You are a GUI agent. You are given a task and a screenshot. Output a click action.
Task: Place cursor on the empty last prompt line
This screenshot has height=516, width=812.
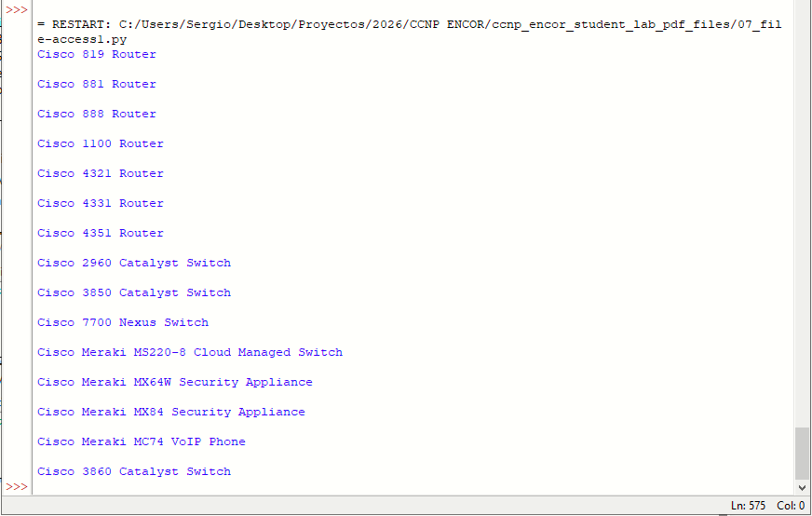tap(413, 487)
